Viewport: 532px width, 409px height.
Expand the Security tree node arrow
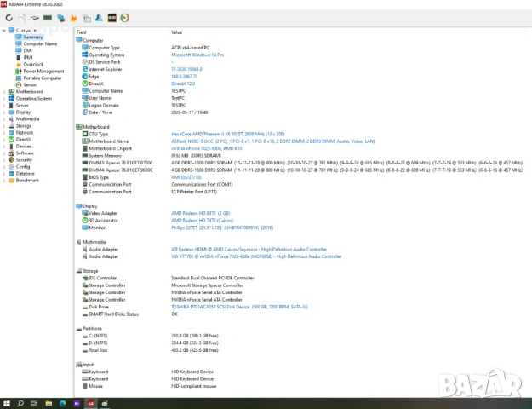(4, 159)
